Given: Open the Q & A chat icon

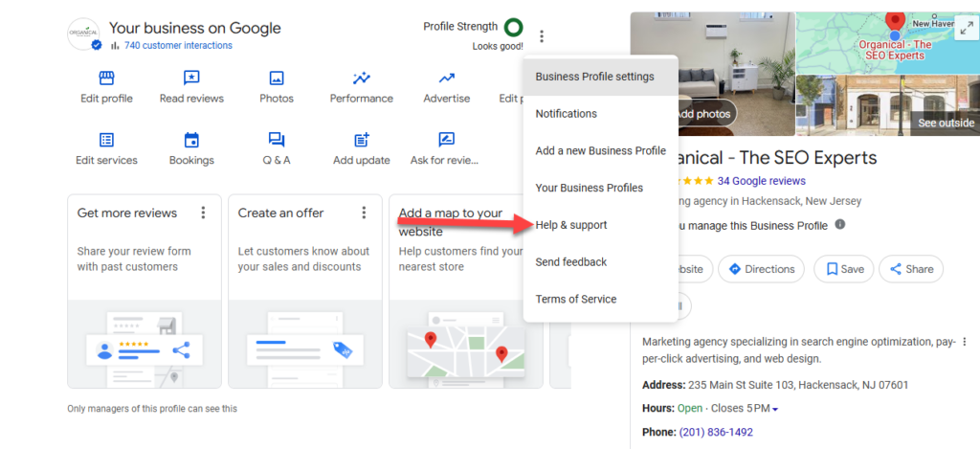Looking at the screenshot, I should click(x=277, y=141).
